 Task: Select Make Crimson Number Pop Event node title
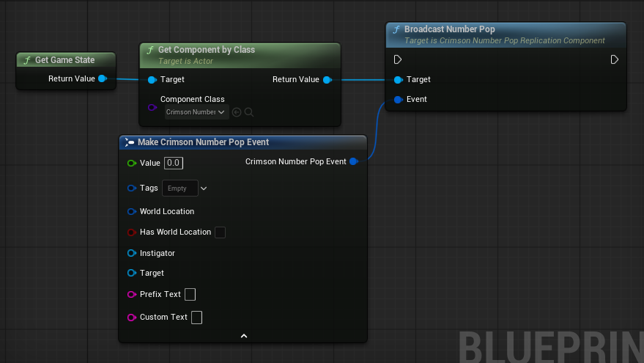[203, 142]
